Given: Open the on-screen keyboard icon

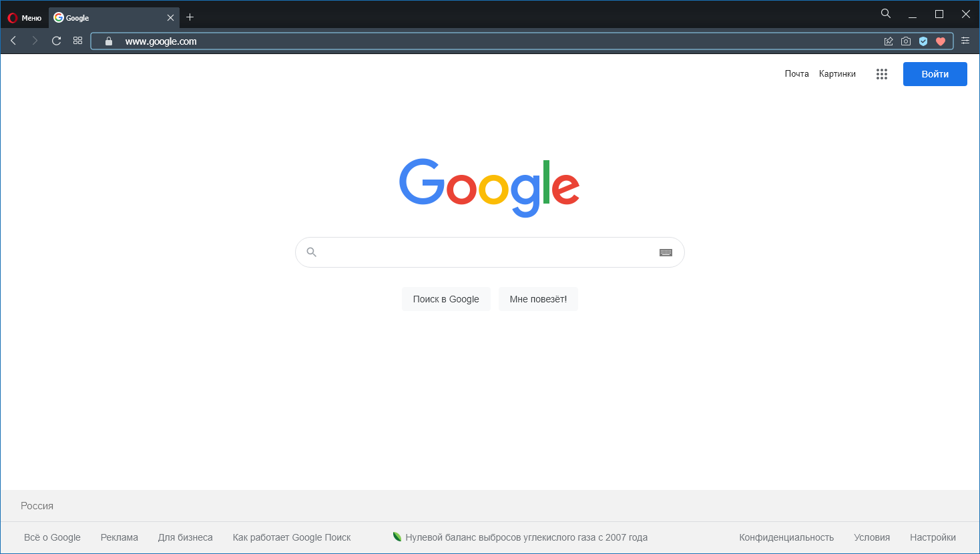Looking at the screenshot, I should (666, 252).
